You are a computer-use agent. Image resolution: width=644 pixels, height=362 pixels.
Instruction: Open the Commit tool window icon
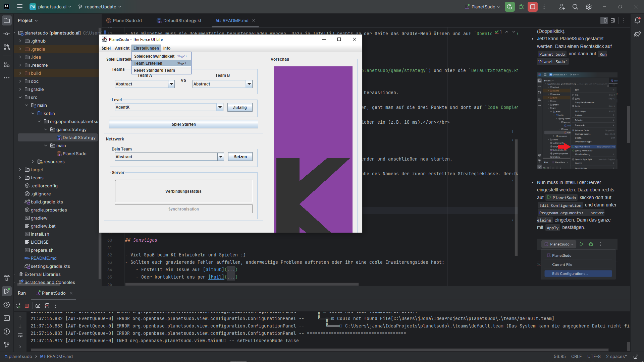(7, 34)
